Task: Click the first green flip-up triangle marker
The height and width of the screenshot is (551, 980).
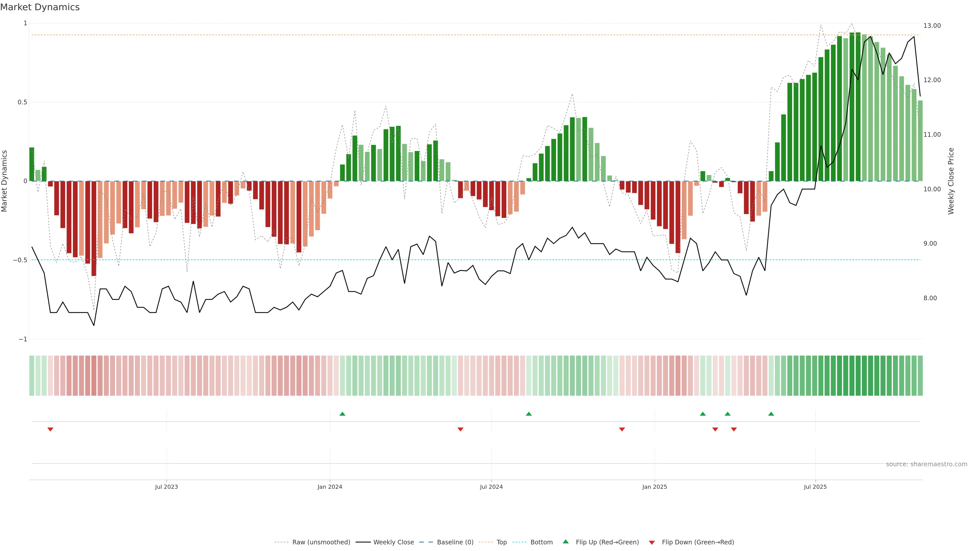Action: (x=342, y=414)
